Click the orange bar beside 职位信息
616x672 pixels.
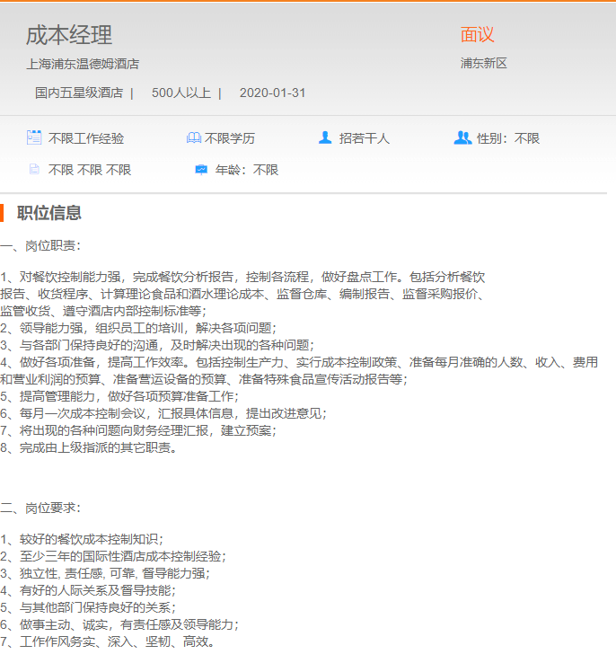(3, 213)
